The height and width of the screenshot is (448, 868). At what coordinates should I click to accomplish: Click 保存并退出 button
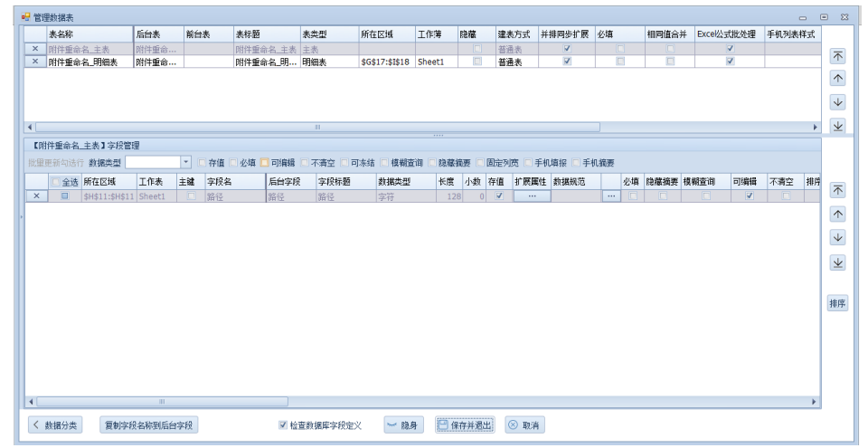(465, 425)
